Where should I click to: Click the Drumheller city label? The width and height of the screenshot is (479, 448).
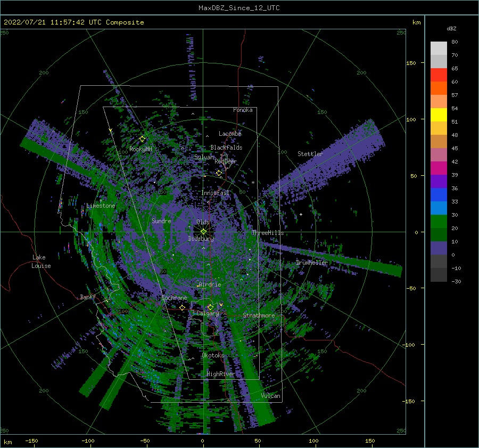tap(312, 263)
